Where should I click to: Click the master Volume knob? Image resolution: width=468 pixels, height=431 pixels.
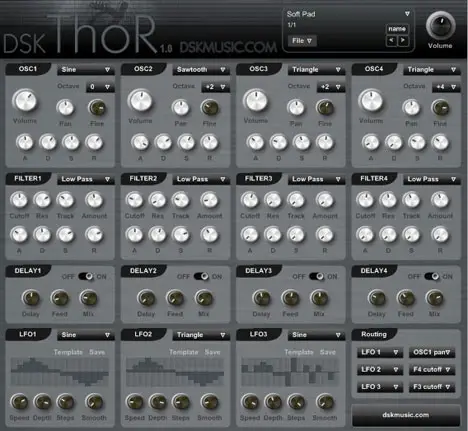point(440,26)
